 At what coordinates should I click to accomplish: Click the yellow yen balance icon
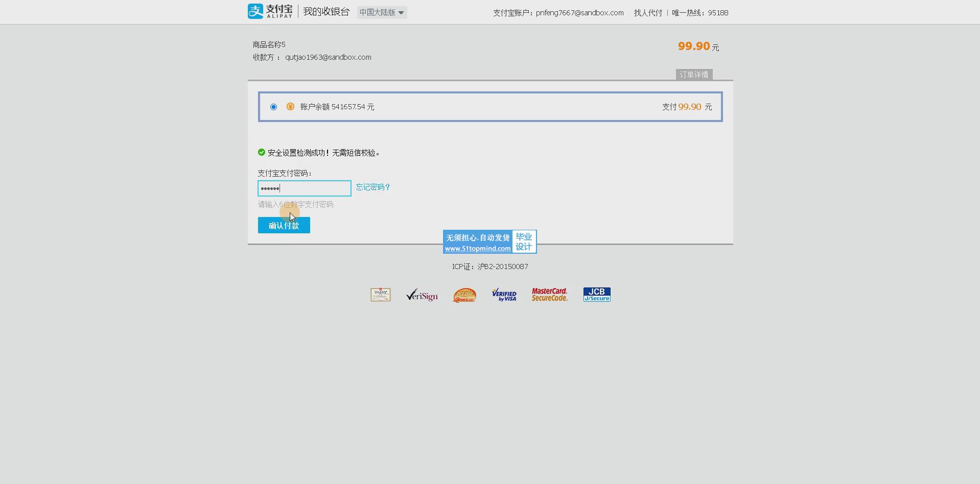[290, 106]
